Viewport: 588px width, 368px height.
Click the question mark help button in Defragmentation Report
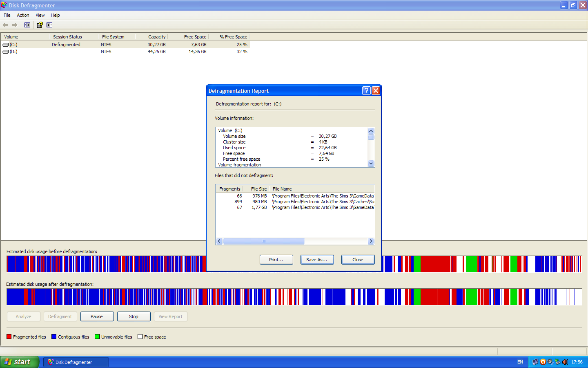(x=366, y=90)
